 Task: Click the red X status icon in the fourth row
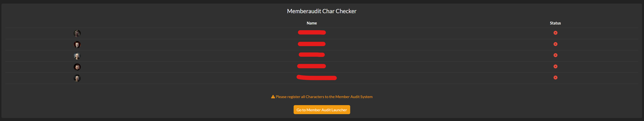(x=555, y=66)
